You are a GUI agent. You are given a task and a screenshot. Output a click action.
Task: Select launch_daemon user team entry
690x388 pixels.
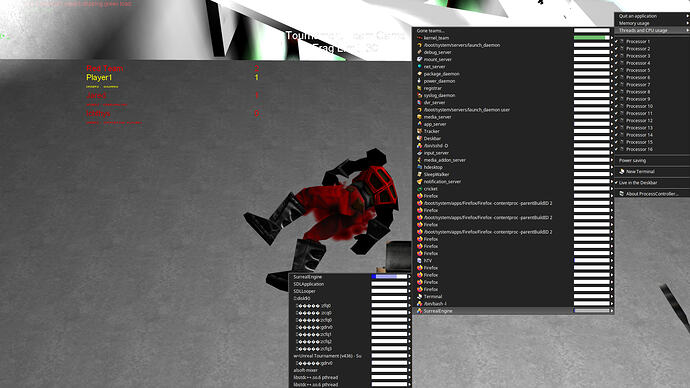(513, 110)
